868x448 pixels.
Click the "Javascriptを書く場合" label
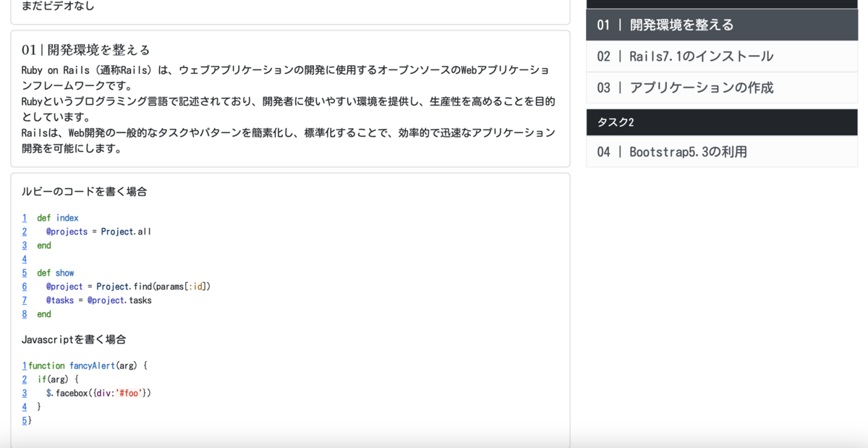[x=75, y=339]
